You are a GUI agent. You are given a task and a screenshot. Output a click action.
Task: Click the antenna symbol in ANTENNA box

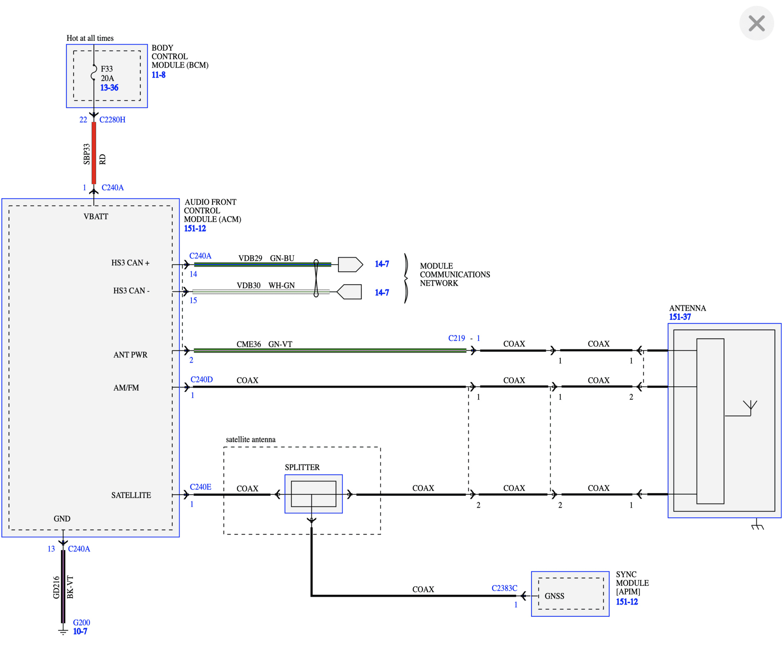pos(750,407)
